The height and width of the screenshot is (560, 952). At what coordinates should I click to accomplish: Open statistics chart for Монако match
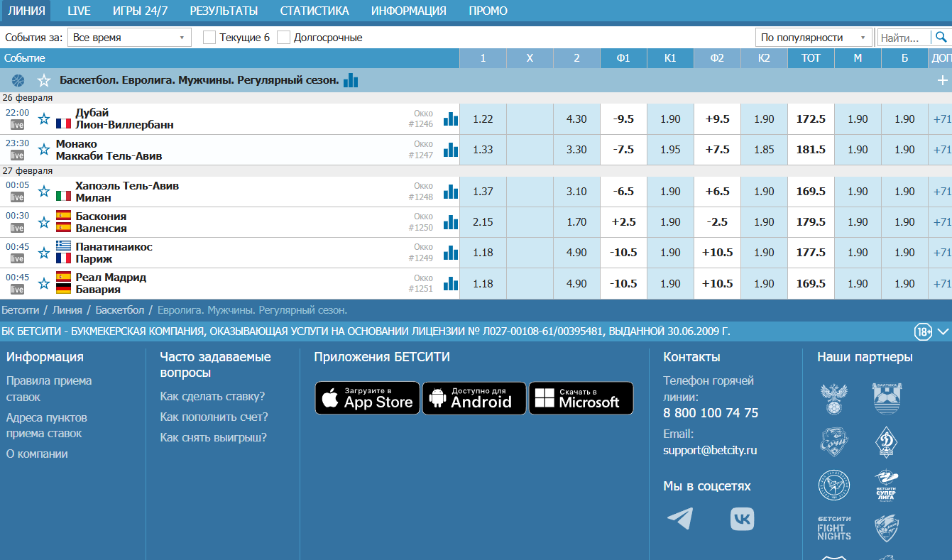click(451, 150)
